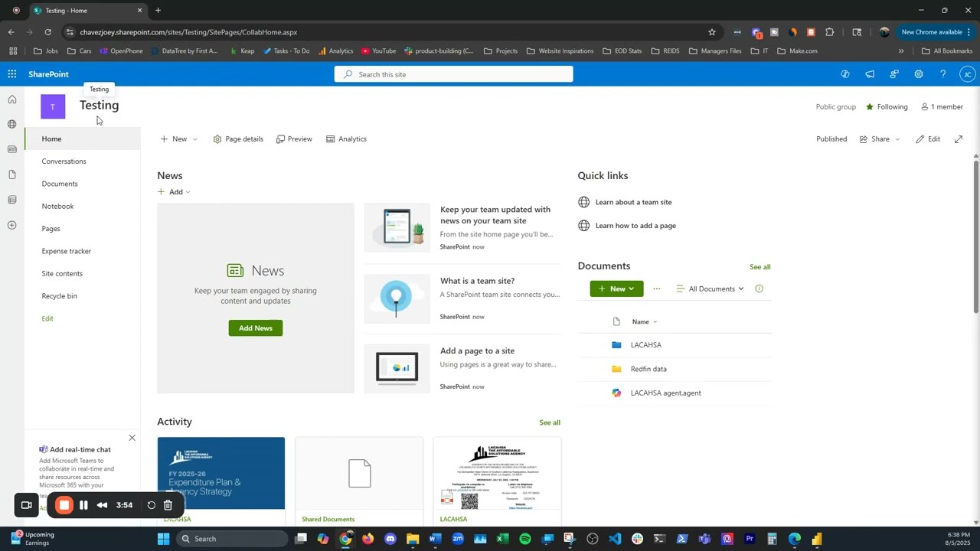
Task: Open Learn about a team site link
Action: click(x=633, y=202)
